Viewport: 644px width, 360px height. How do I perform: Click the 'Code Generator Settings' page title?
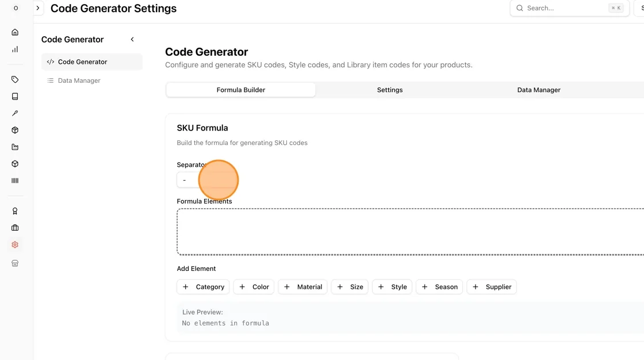(114, 8)
